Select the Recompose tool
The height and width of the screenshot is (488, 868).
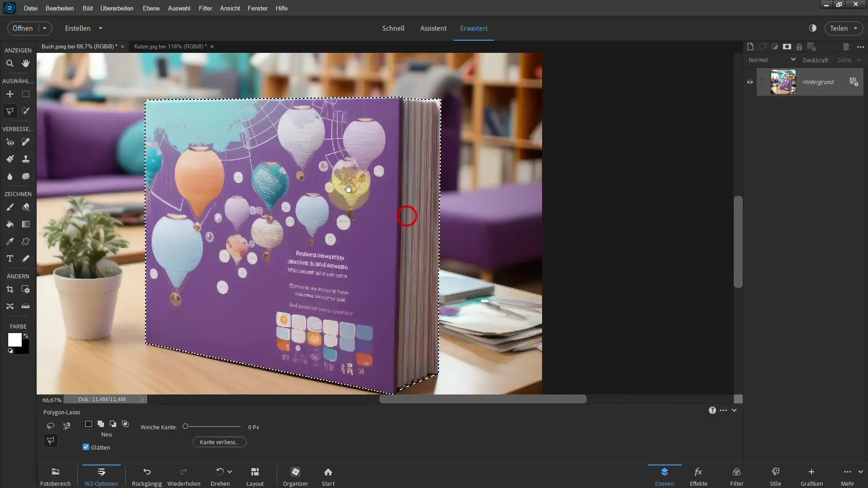[26, 289]
